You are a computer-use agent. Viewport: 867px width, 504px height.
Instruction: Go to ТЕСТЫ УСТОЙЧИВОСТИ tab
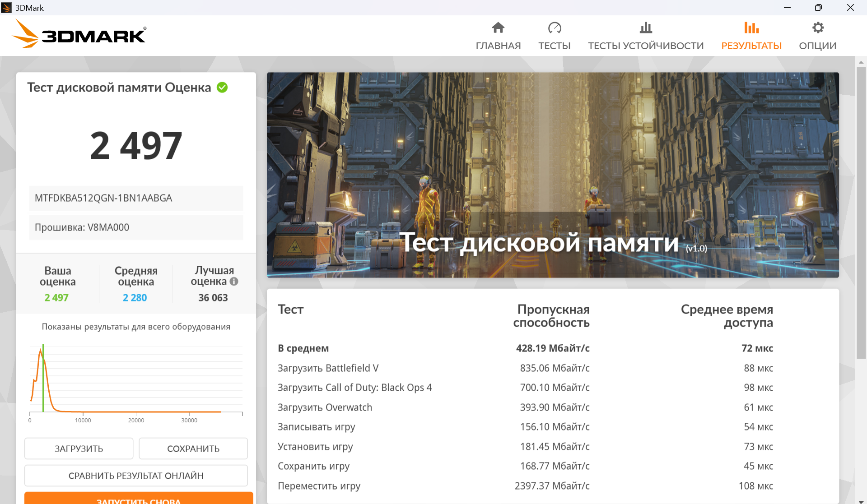(x=646, y=46)
